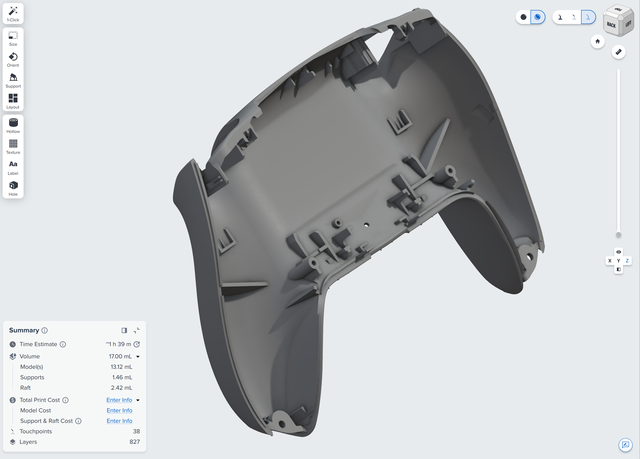Image resolution: width=640 pixels, height=459 pixels.
Task: Open the Label tool
Action: (13, 167)
